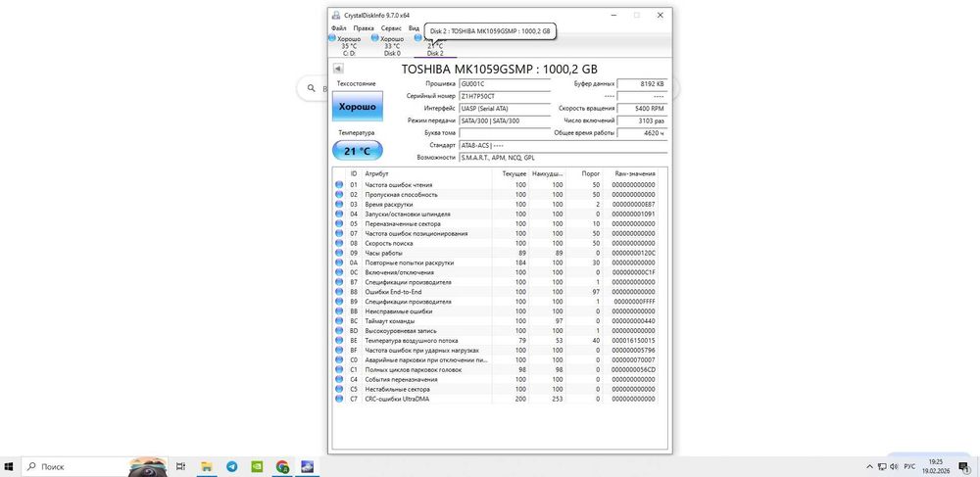Switch to Google Chrome on the taskbar
Viewport: 980px width, 477px height.
[282, 466]
